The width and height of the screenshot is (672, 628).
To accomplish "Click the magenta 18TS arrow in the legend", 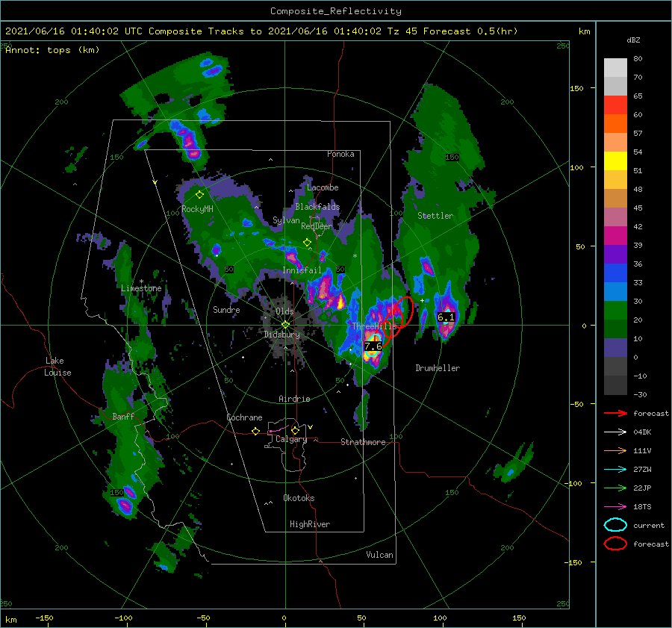I will 615,507.
